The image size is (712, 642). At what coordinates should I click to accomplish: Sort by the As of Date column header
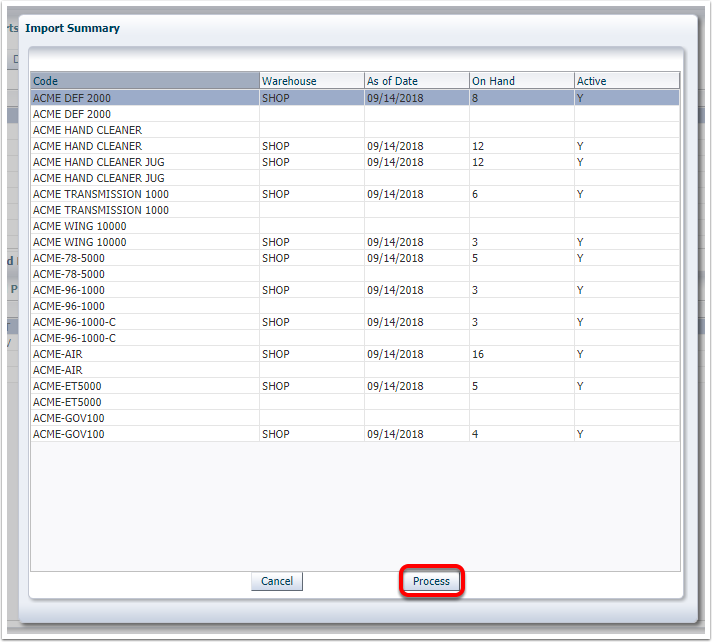(x=416, y=81)
